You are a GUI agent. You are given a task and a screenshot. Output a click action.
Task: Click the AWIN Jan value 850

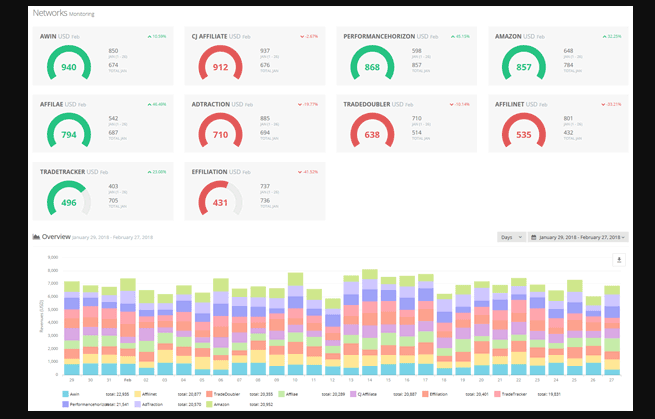tap(113, 51)
